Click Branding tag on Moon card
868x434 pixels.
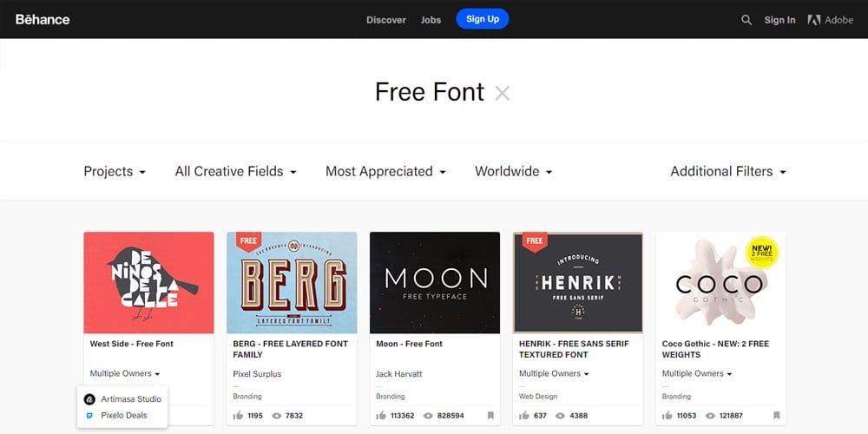(391, 397)
